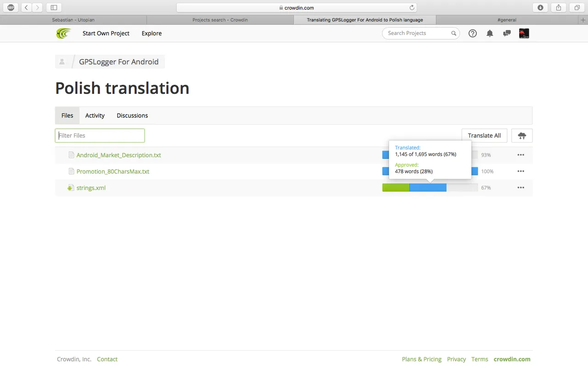The image size is (588, 368).
Task: Switch to Files tab
Action: (67, 115)
